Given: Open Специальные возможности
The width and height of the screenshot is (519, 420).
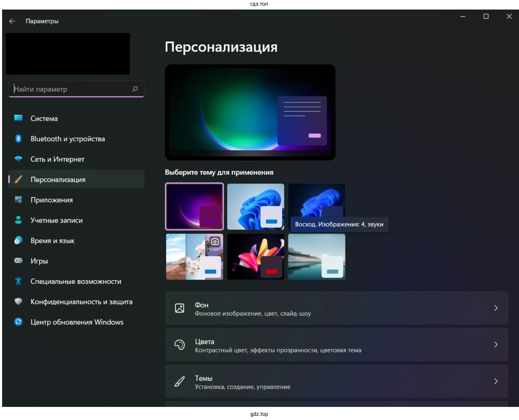Looking at the screenshot, I should [76, 281].
